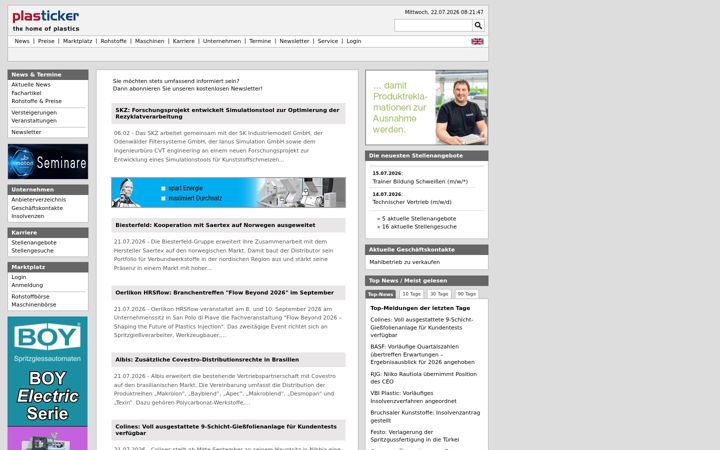Open the Rohstoffe menu item

[x=113, y=41]
